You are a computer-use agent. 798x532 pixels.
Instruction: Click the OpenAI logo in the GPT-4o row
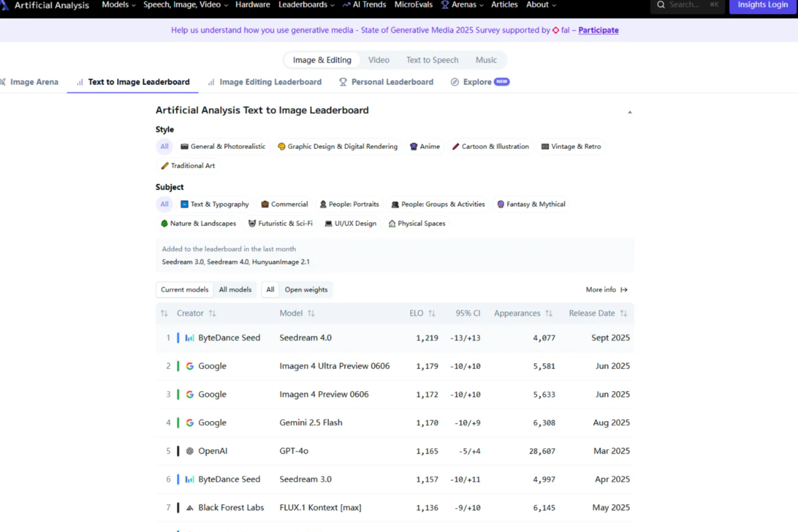[x=190, y=451]
